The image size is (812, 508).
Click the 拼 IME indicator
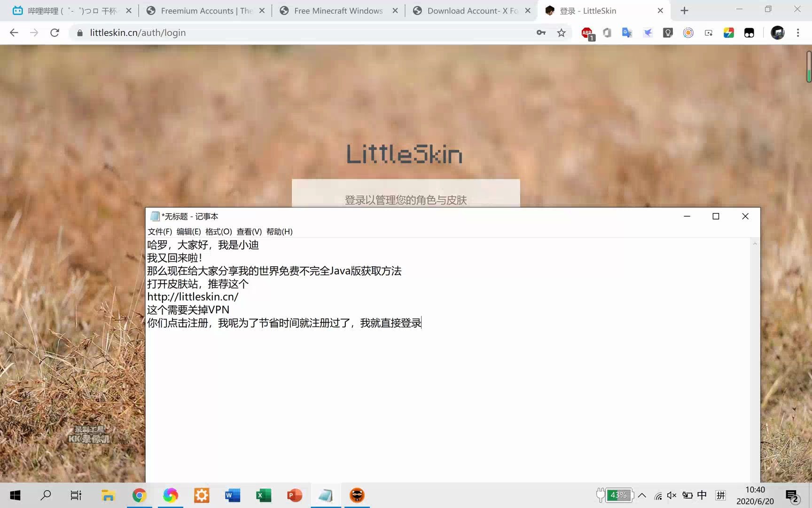click(x=720, y=495)
